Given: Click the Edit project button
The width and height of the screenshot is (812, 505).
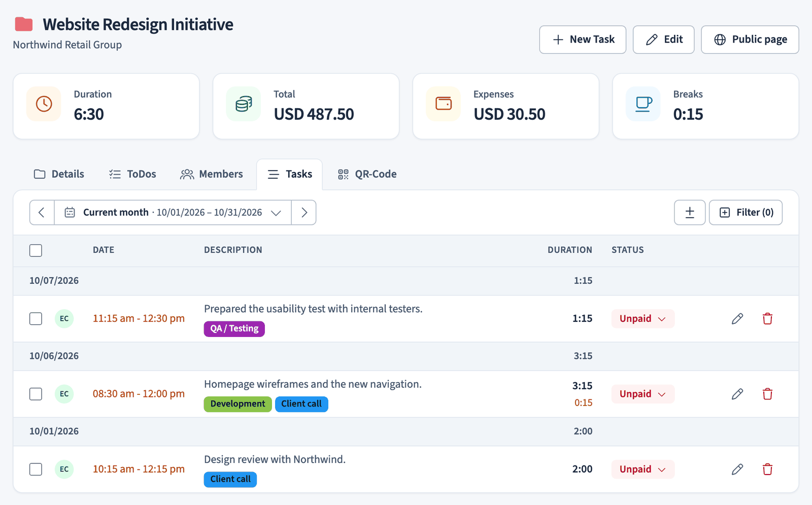Looking at the screenshot, I should 664,40.
